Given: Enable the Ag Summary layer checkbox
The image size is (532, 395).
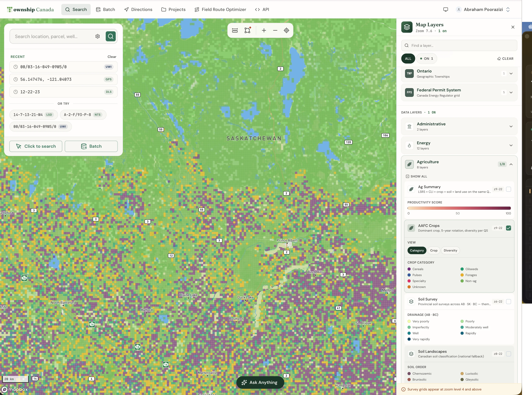Looking at the screenshot, I should [508, 189].
